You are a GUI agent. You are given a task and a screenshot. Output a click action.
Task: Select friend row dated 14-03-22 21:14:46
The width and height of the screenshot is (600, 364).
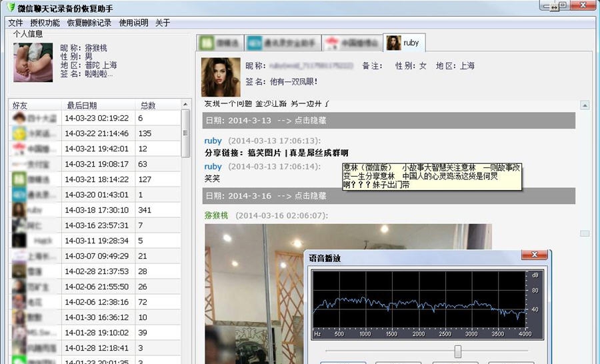(x=95, y=133)
